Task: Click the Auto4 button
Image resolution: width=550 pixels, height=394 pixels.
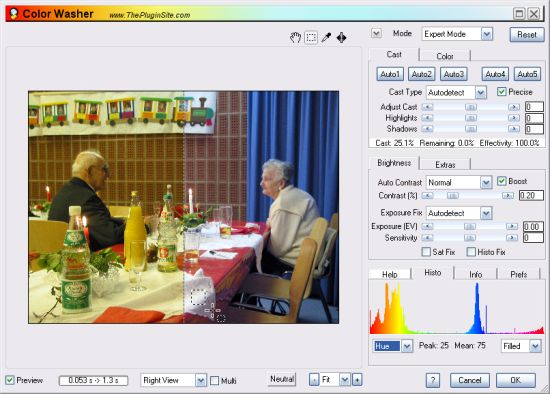Action: (495, 74)
